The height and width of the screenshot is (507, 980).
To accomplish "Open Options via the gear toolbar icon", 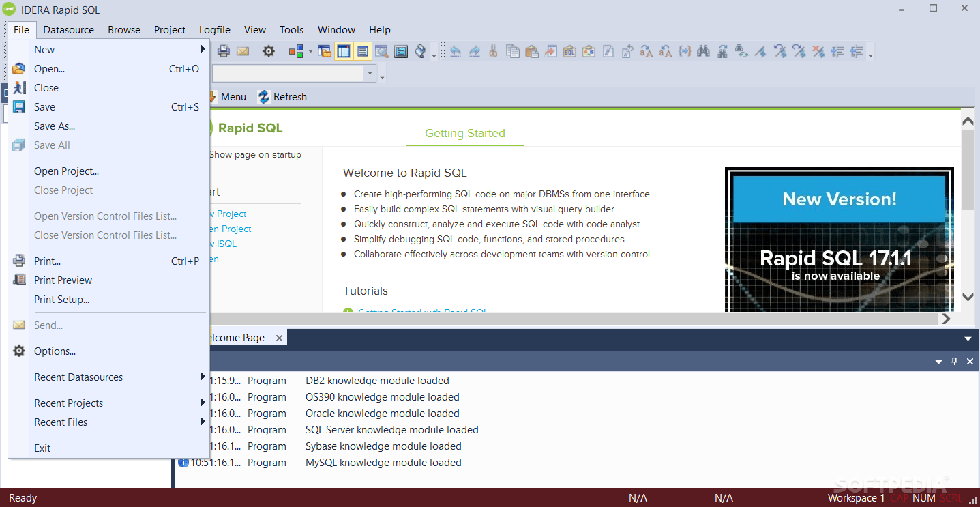I will point(269,51).
